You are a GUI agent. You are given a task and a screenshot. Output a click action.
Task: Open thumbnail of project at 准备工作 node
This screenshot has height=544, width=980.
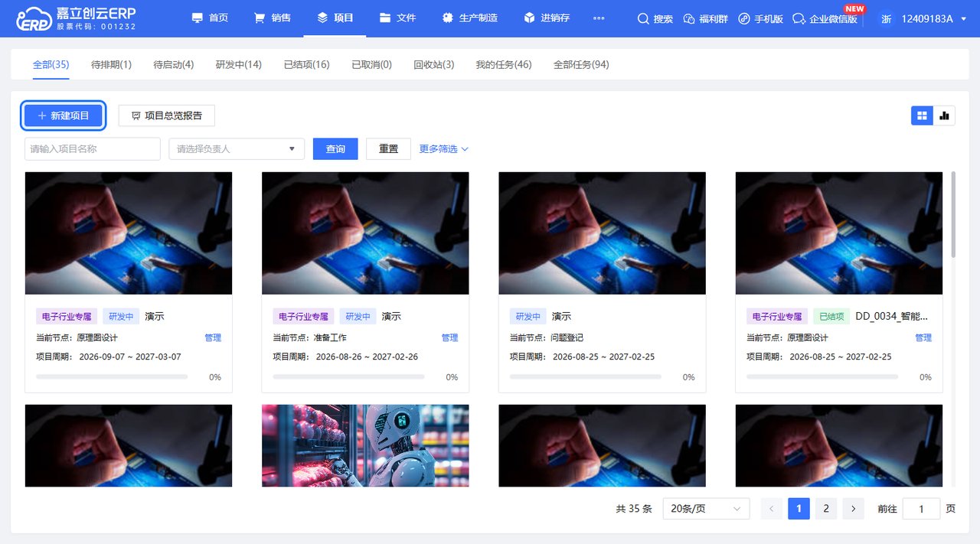tap(365, 233)
